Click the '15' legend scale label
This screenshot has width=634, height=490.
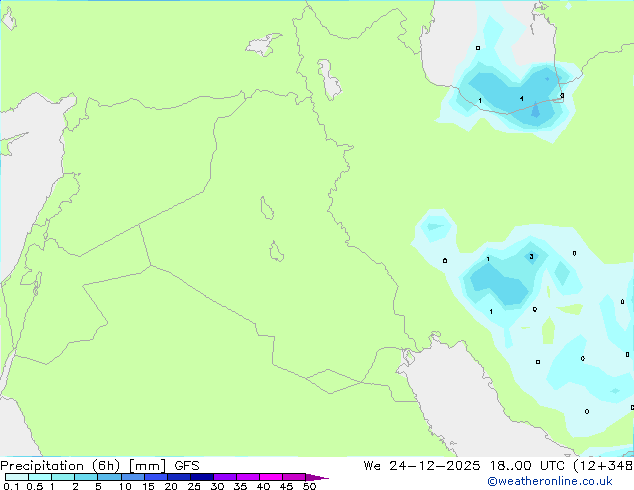pos(148,486)
